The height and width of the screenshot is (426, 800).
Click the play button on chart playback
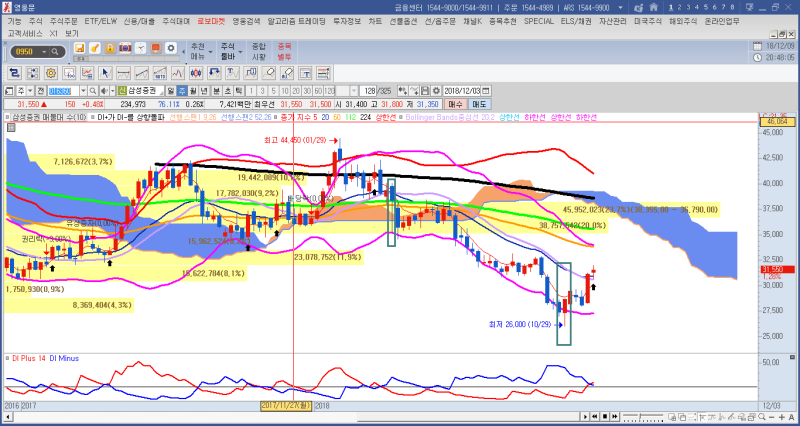(x=586, y=417)
